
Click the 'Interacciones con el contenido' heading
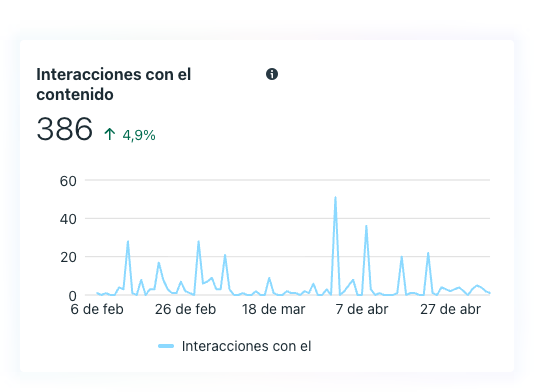(114, 84)
